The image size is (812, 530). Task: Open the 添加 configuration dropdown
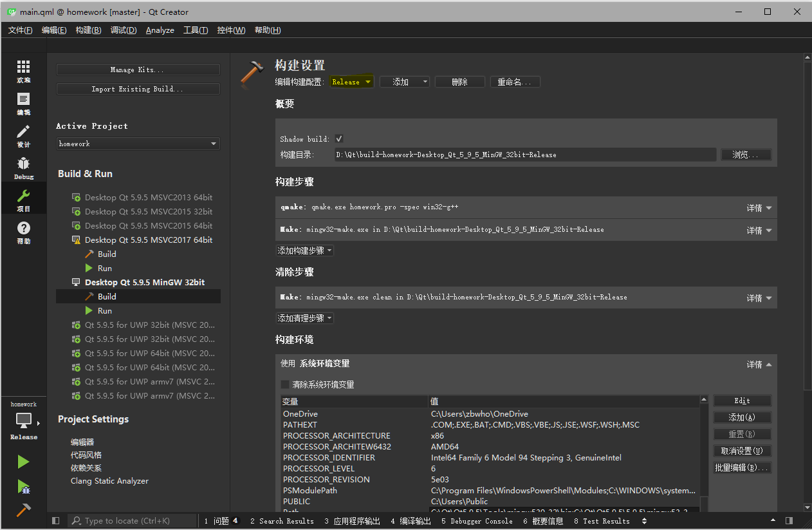tap(404, 82)
